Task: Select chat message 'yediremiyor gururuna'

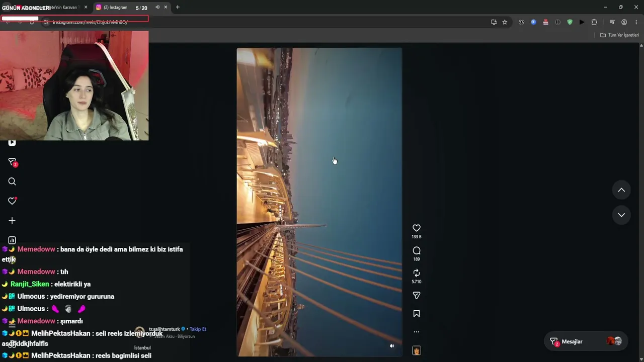Action: 82,297
